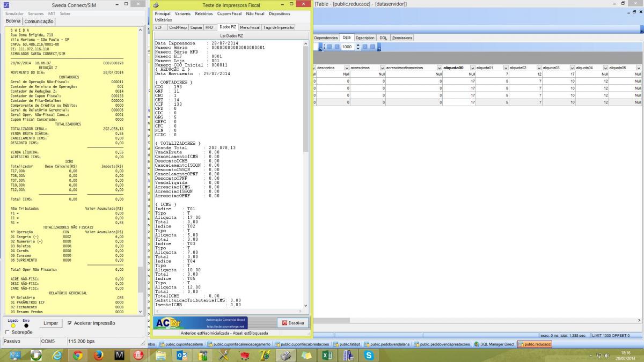Open the DDL tab in SQL Manager
Viewport: 644px width, 362px height.
click(x=383, y=38)
